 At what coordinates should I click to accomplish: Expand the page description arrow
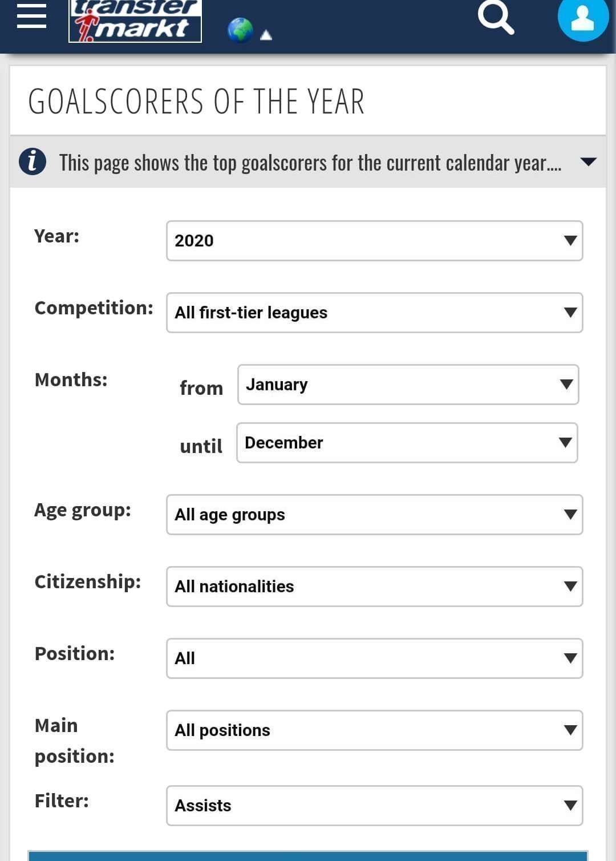pos(588,162)
